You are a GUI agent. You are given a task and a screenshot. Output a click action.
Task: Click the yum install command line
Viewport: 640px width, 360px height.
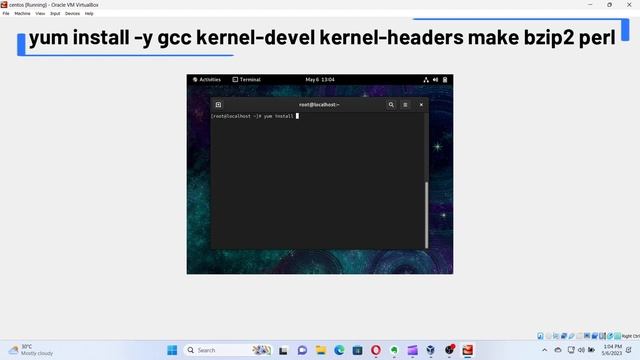tap(255, 116)
